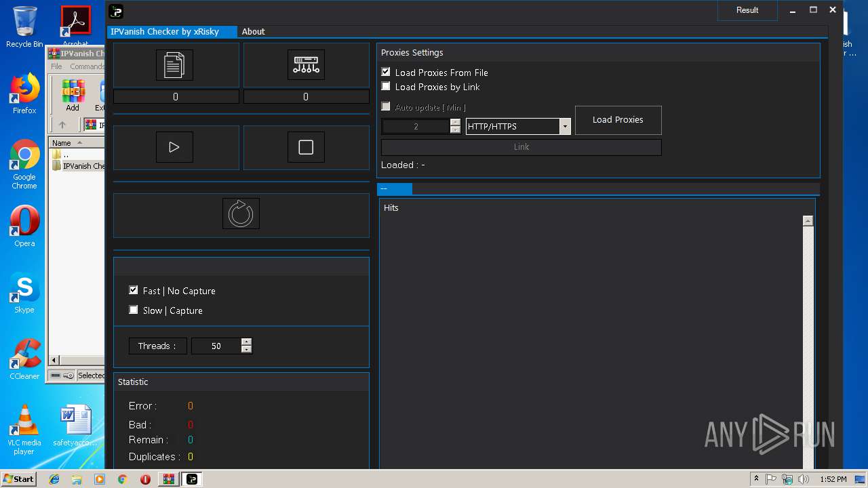Click the Result button in title bar
This screenshot has height=488, width=868.
coord(747,10)
